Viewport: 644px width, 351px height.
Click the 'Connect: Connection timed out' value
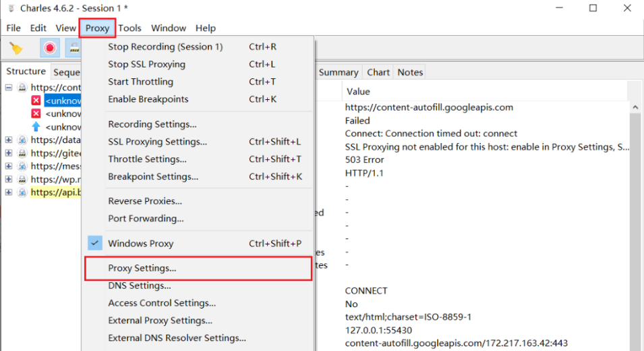point(431,134)
